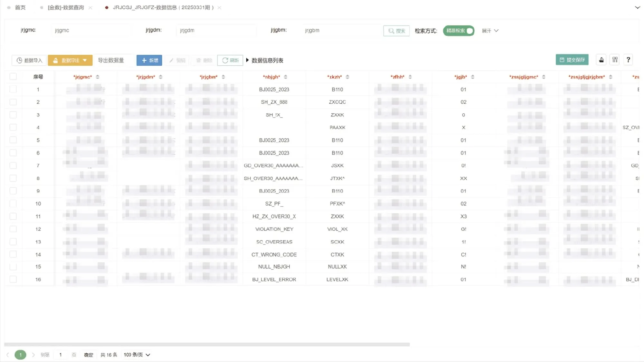
Task: Tick the checkbox for row 12
Action: [x=13, y=229]
